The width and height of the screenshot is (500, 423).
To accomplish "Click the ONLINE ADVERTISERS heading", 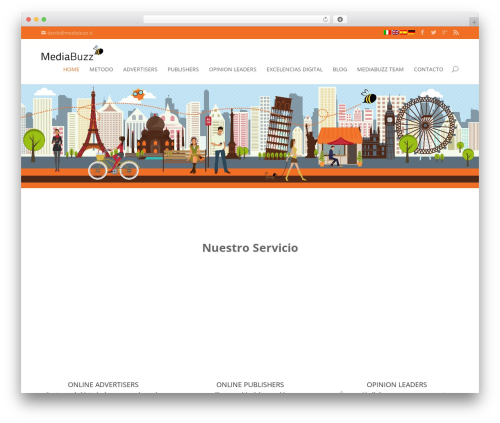I will 103,384.
